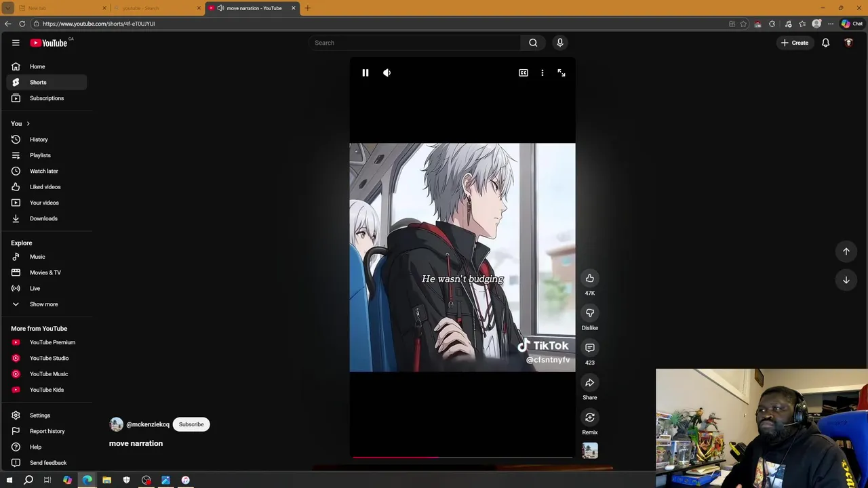Image resolution: width=868 pixels, height=488 pixels.
Task: Click the search magnifier button
Action: pyautogui.click(x=533, y=43)
